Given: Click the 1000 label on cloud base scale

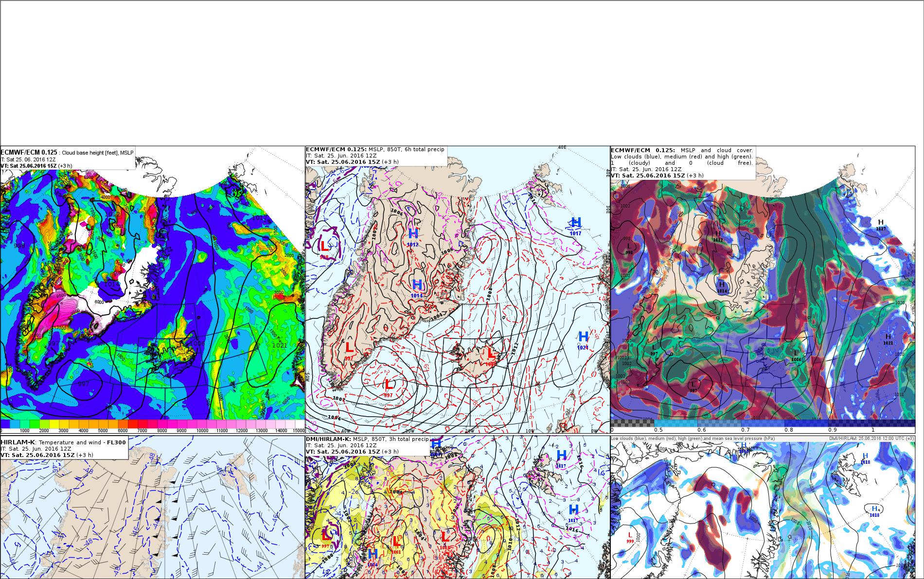Looking at the screenshot, I should (x=24, y=431).
